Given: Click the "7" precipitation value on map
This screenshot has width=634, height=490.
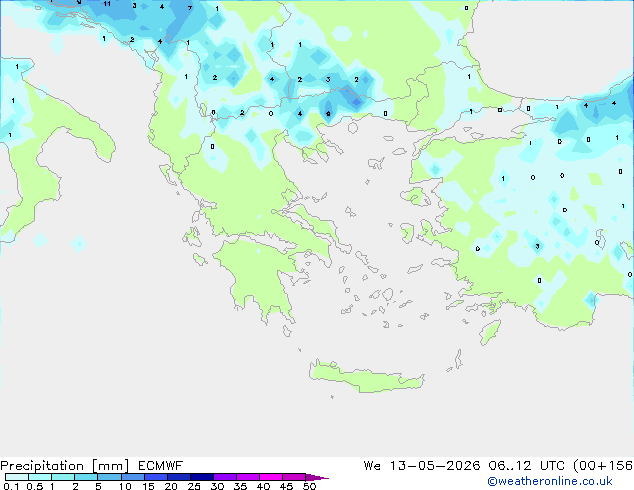Looking at the screenshot, I should coord(190,8).
